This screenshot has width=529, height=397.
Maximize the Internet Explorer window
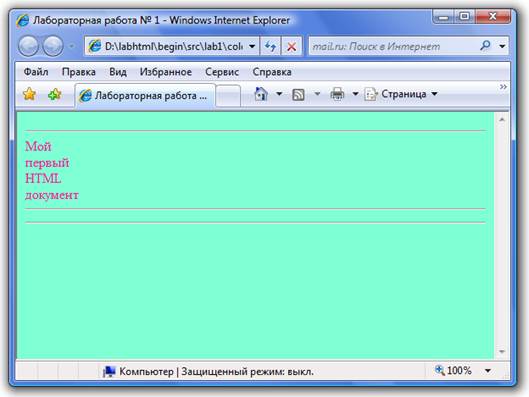(x=465, y=17)
